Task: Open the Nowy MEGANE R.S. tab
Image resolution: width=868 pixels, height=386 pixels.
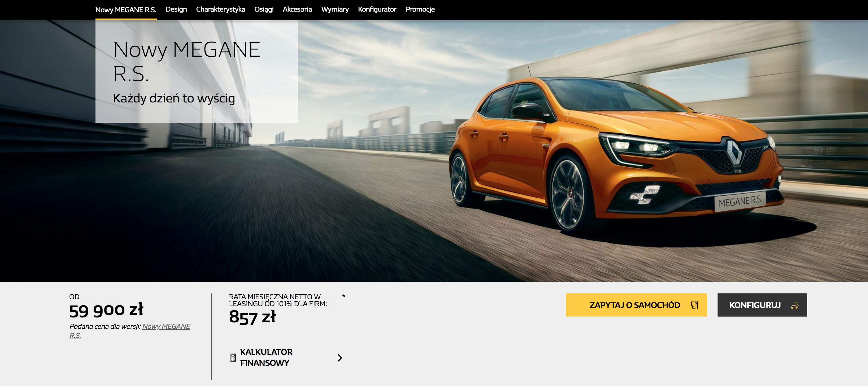Action: click(x=126, y=10)
